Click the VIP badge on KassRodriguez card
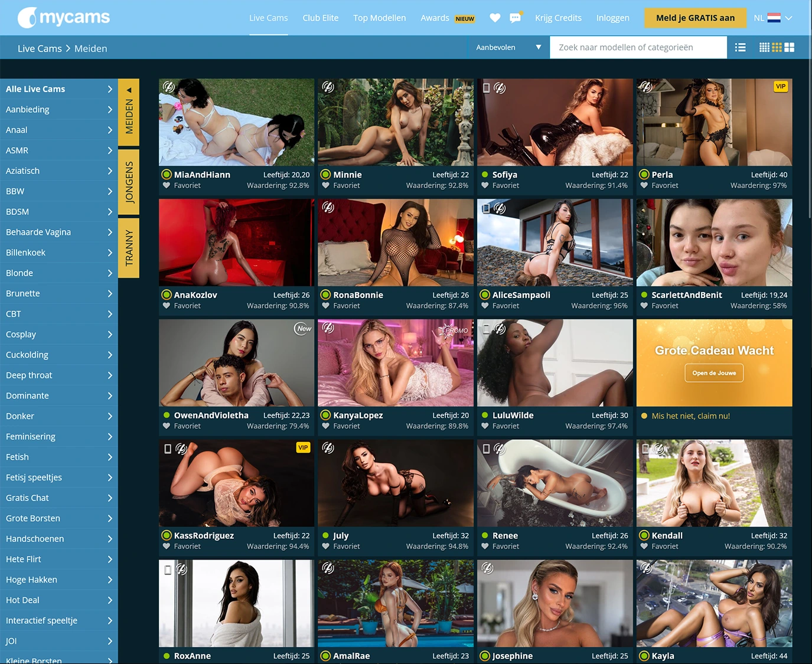The height and width of the screenshot is (664, 812). (303, 447)
